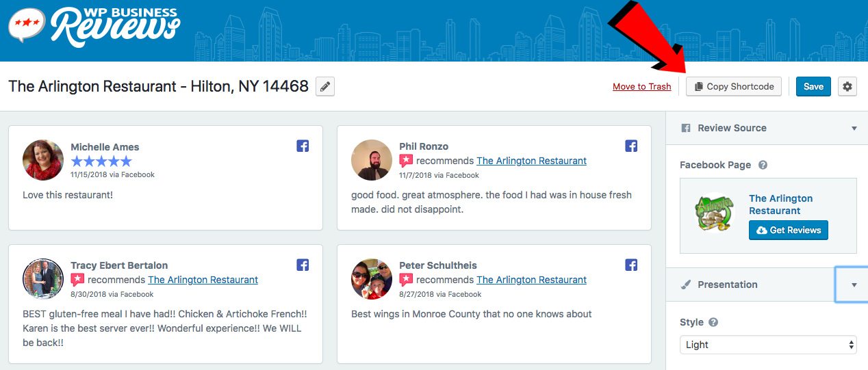Viewport: 868px width, 370px height.
Task: Click the Facebook Page field label
Action: 715,165
